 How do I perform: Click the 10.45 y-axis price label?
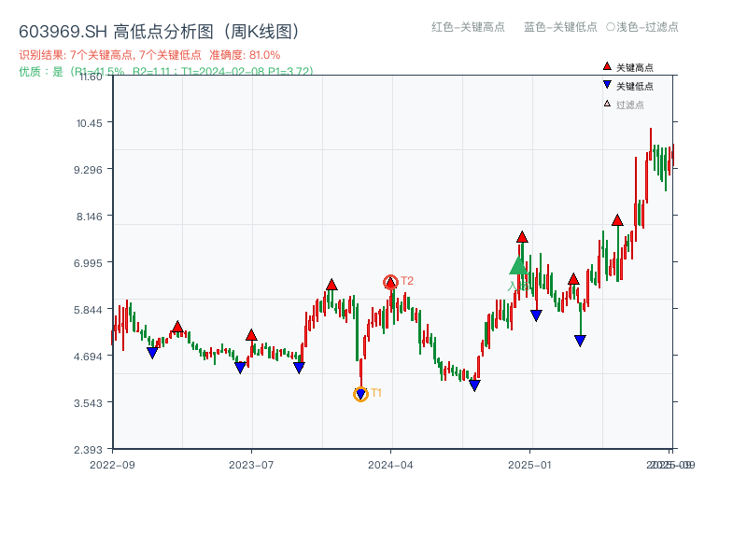click(89, 123)
